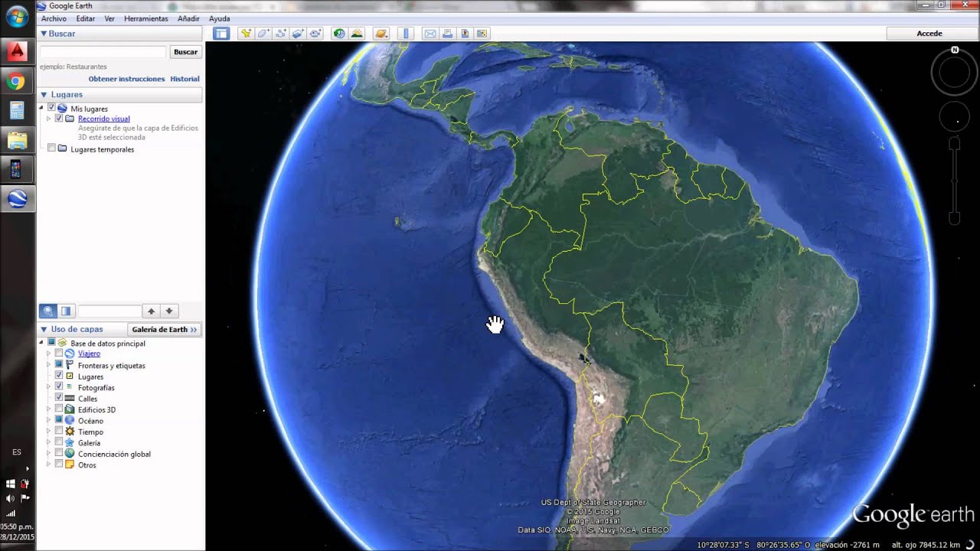Viewport: 980px width, 551px height.
Task: Click the panel split view icon beside magnifier
Action: tap(67, 311)
